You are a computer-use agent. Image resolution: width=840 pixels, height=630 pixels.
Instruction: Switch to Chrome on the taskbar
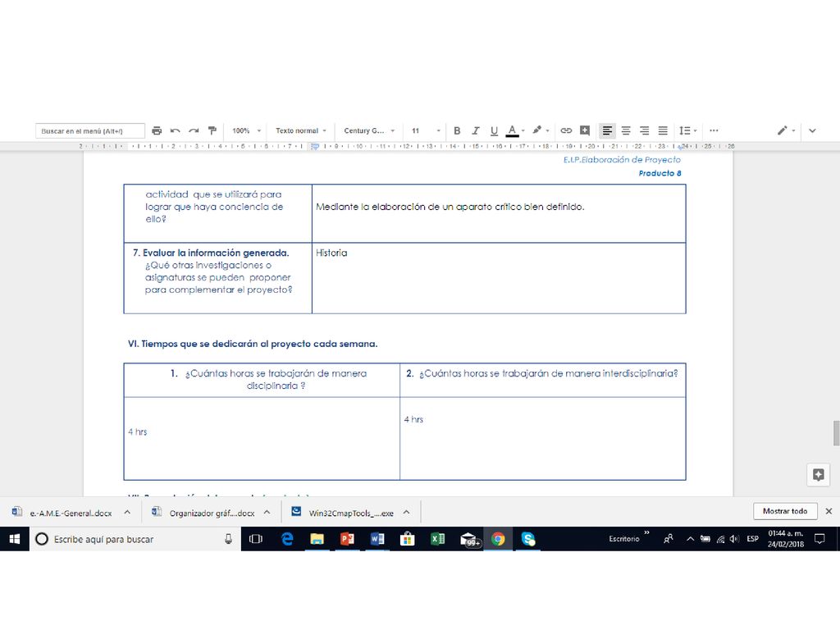[498, 539]
